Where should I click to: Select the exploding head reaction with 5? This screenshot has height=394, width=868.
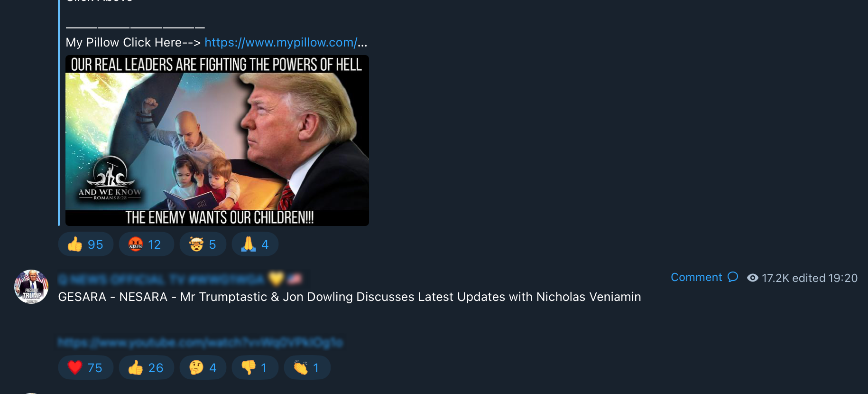[203, 244]
